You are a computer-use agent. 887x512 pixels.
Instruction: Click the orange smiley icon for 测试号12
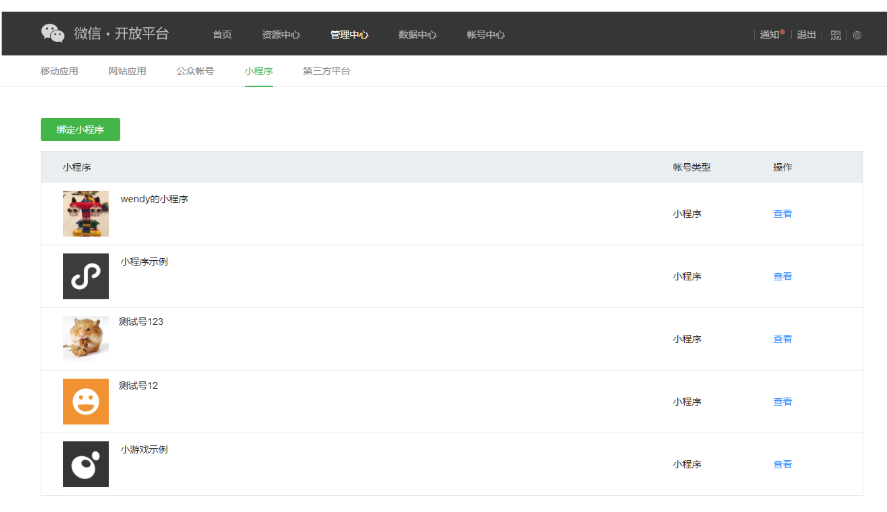(86, 401)
